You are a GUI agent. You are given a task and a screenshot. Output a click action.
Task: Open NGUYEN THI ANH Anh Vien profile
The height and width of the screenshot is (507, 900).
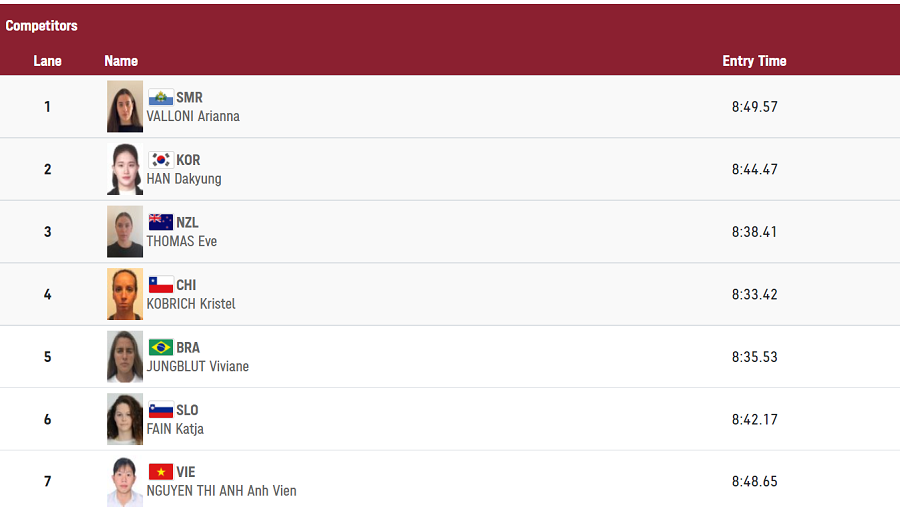[x=222, y=491]
